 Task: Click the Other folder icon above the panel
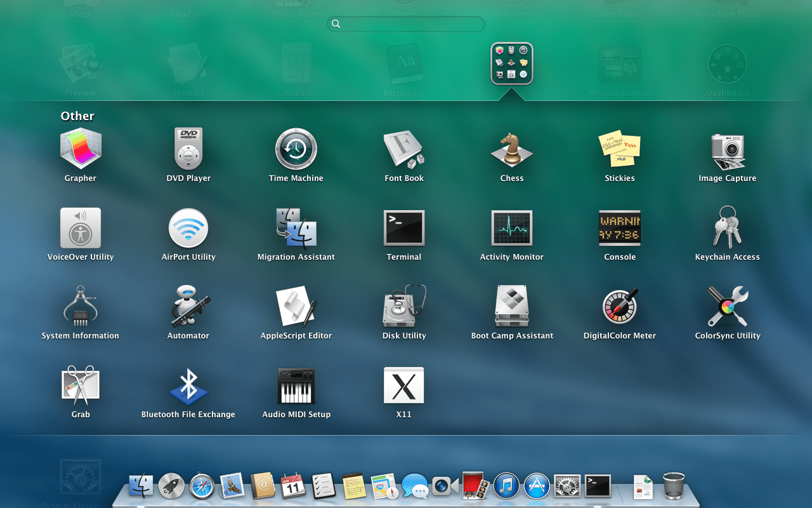[x=512, y=63]
